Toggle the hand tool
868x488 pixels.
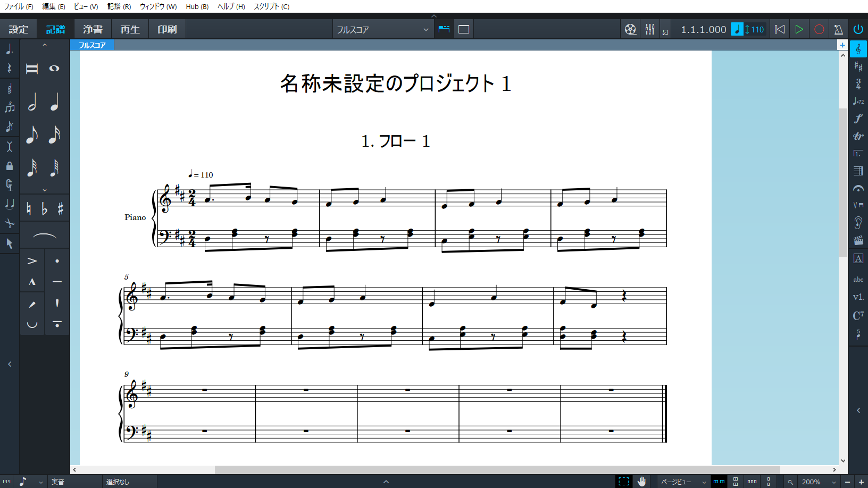click(642, 482)
